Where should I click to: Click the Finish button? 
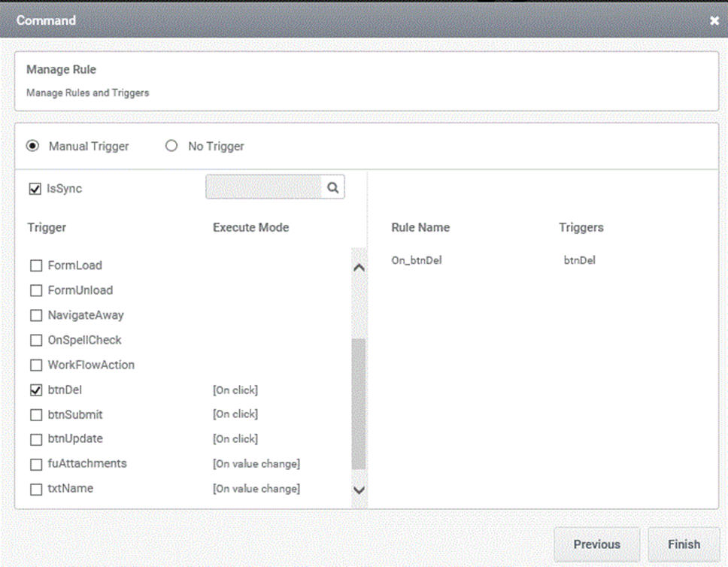(x=684, y=544)
